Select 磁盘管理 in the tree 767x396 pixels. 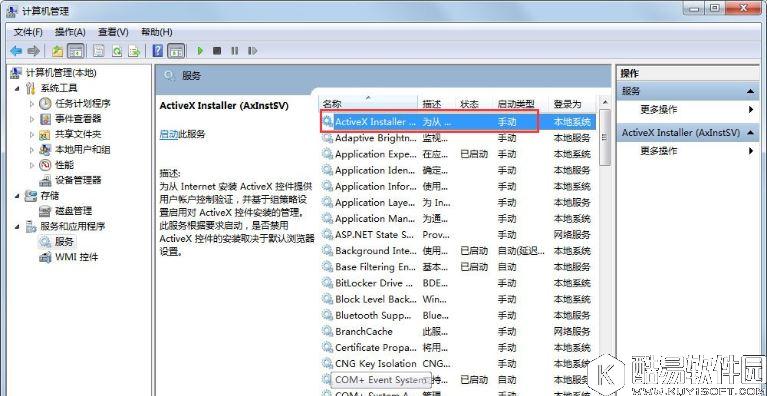[73, 211]
